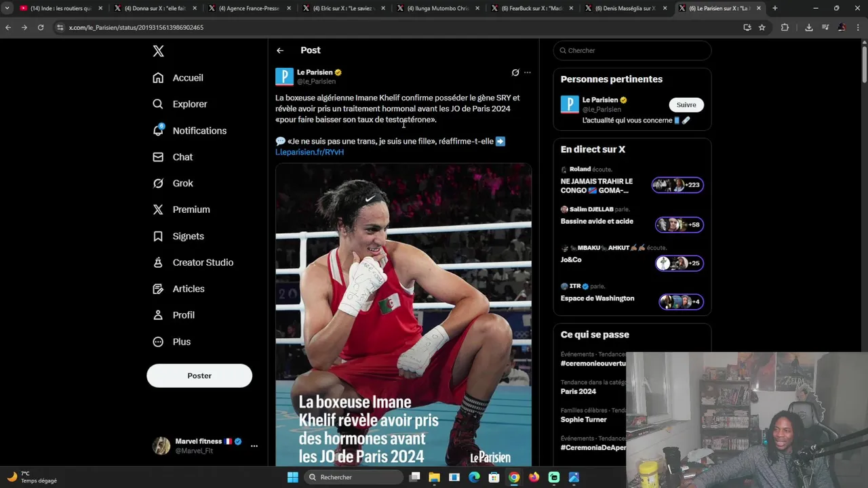Image resolution: width=868 pixels, height=488 pixels.
Task: Click the taskbar Rechercher search box
Action: point(353,477)
